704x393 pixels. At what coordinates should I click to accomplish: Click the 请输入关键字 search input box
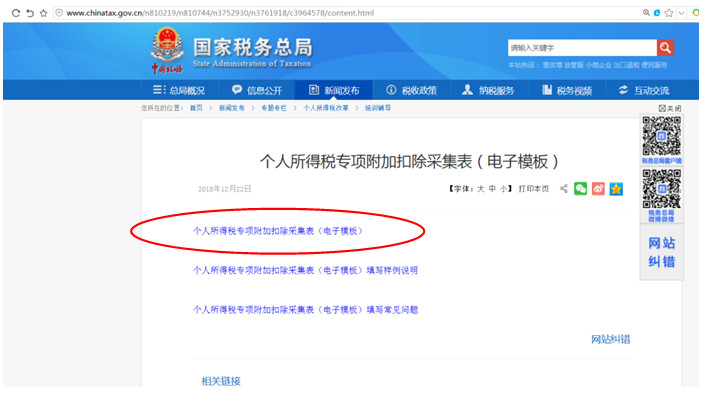tap(582, 48)
